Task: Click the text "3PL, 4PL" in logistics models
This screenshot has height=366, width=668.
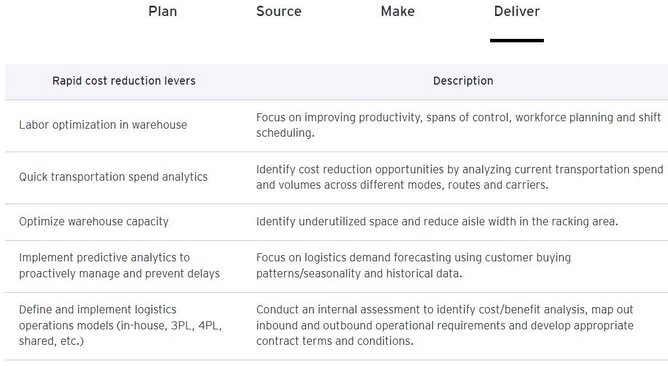Action: pyautogui.click(x=196, y=326)
